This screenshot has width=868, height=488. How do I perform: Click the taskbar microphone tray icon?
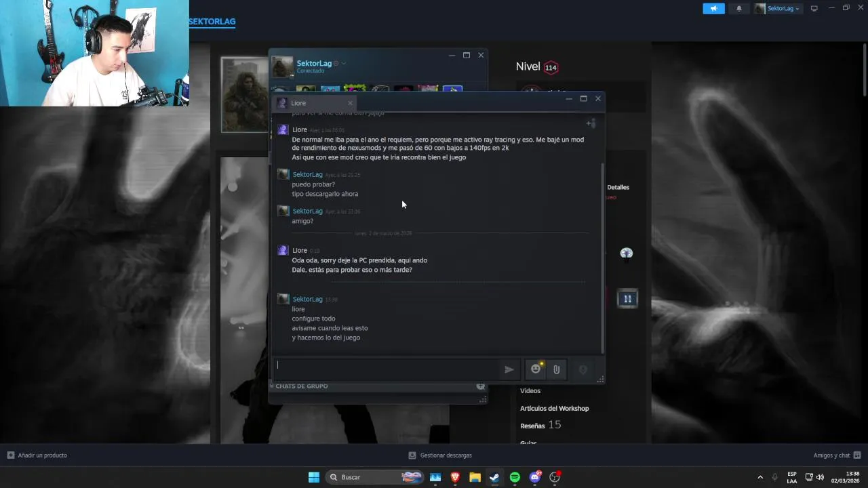point(775,477)
